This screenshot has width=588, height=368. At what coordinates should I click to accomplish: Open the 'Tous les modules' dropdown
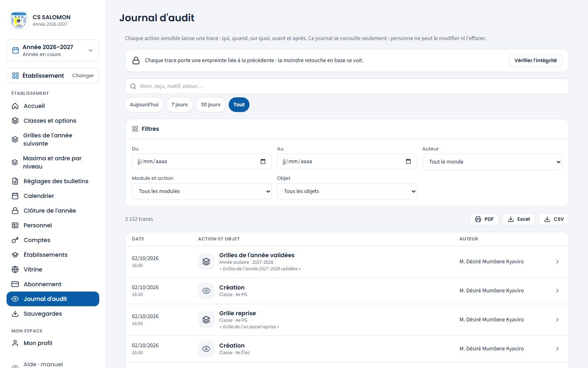coord(202,191)
